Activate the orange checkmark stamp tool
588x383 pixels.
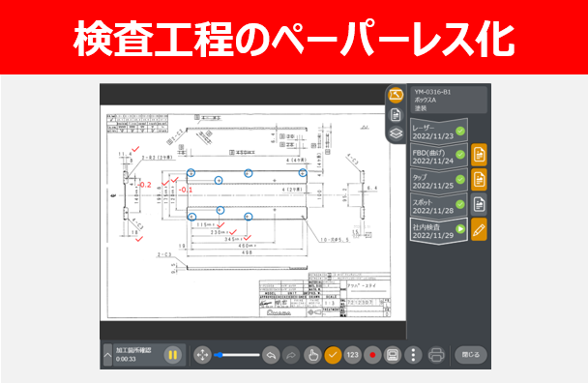pos(333,355)
